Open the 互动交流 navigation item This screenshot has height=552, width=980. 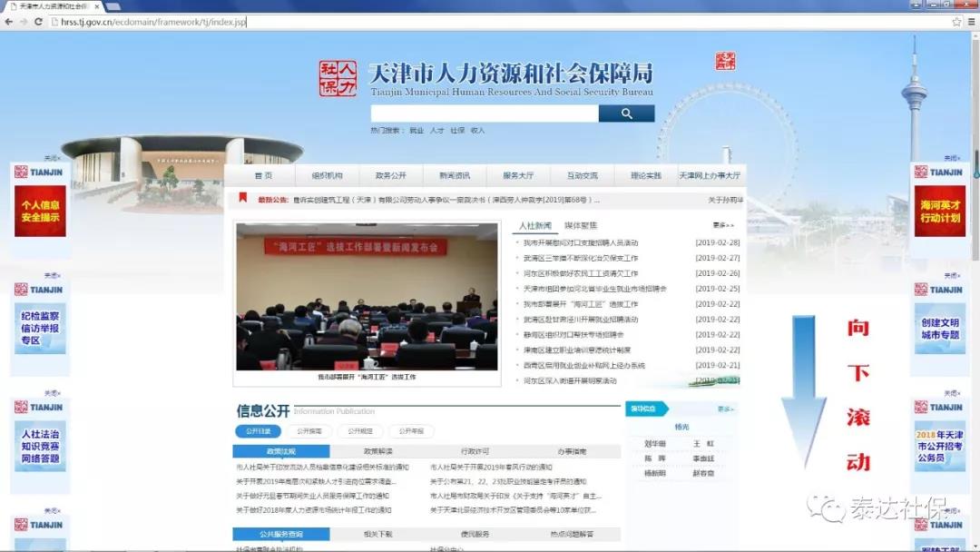[x=582, y=175]
